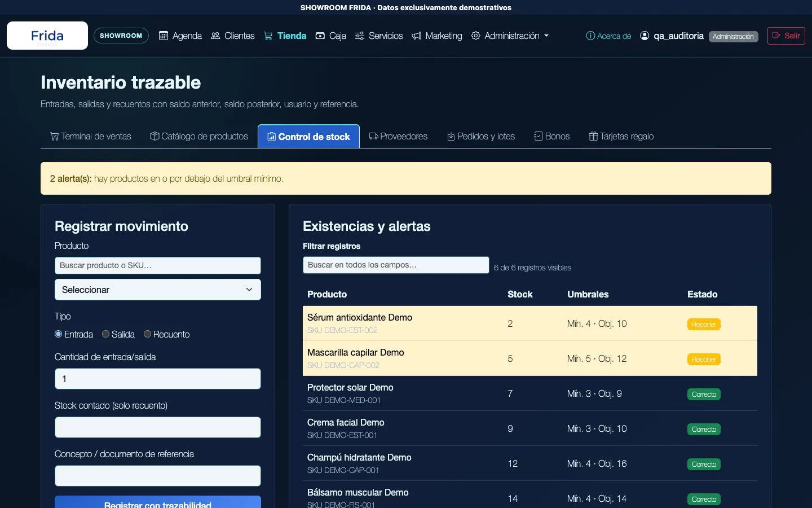Click the Umbrales column header

pyautogui.click(x=588, y=294)
